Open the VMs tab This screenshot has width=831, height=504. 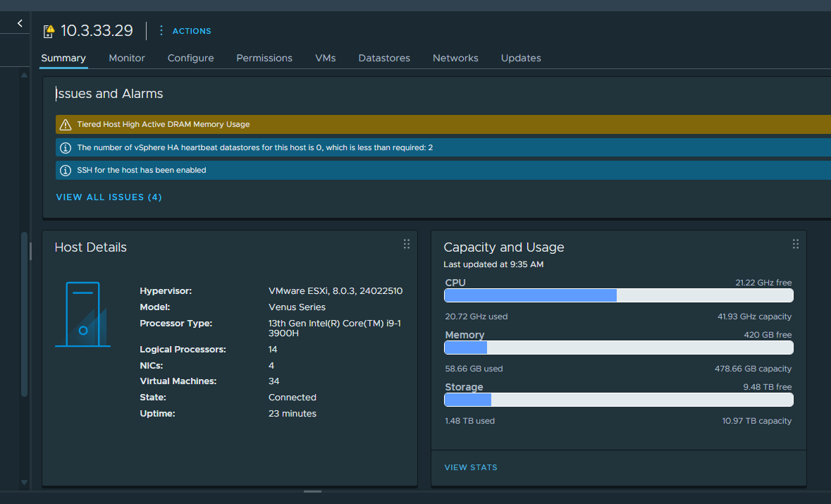pyautogui.click(x=325, y=58)
